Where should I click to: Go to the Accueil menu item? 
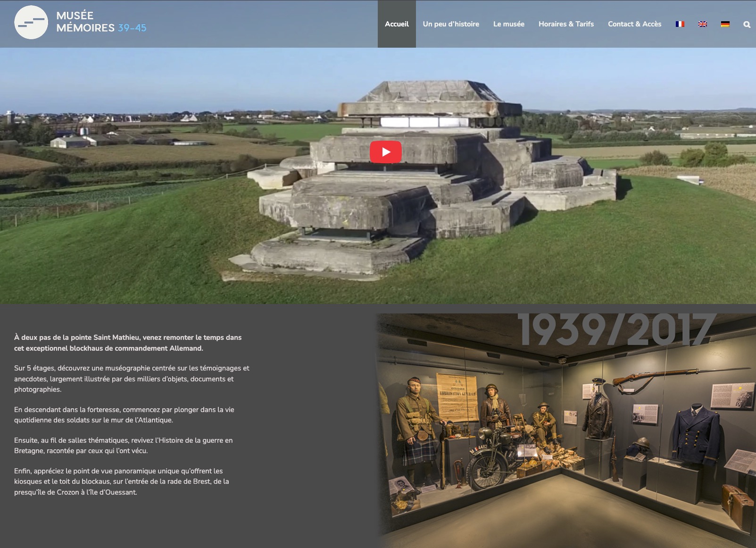[397, 24]
